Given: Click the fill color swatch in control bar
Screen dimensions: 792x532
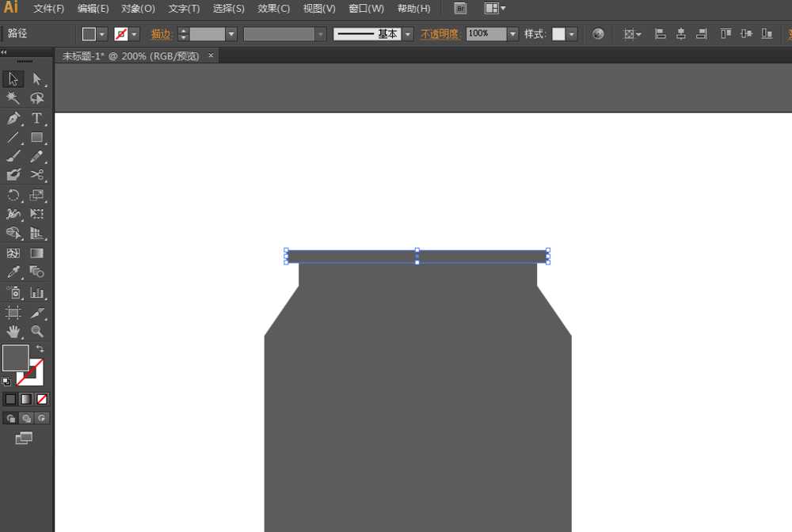Looking at the screenshot, I should click(89, 33).
